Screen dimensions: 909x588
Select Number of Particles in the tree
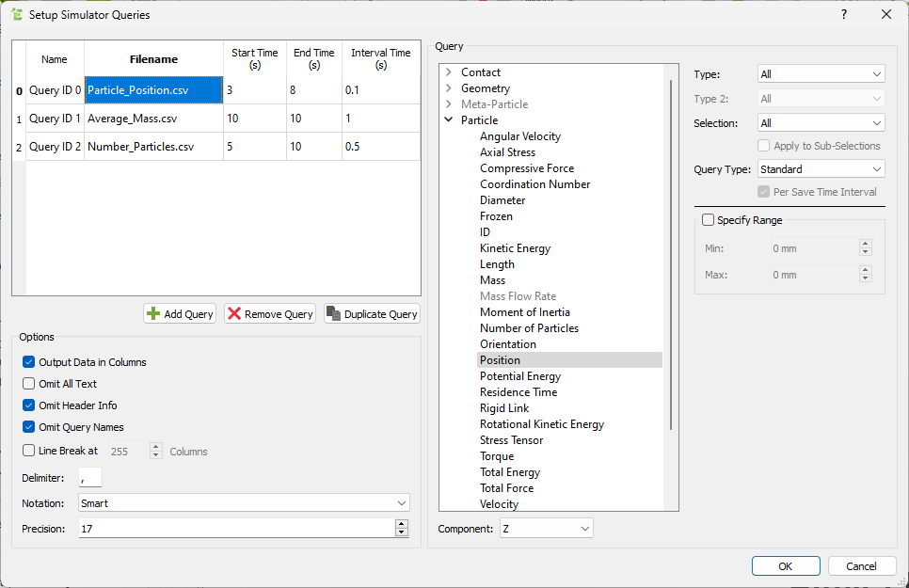click(x=529, y=328)
